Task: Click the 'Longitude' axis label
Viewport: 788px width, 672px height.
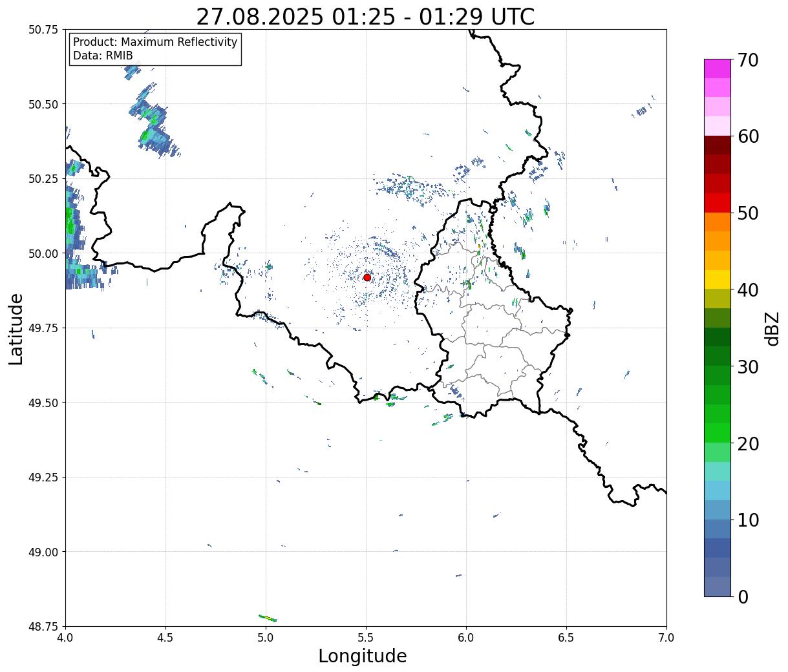Action: 363,656
